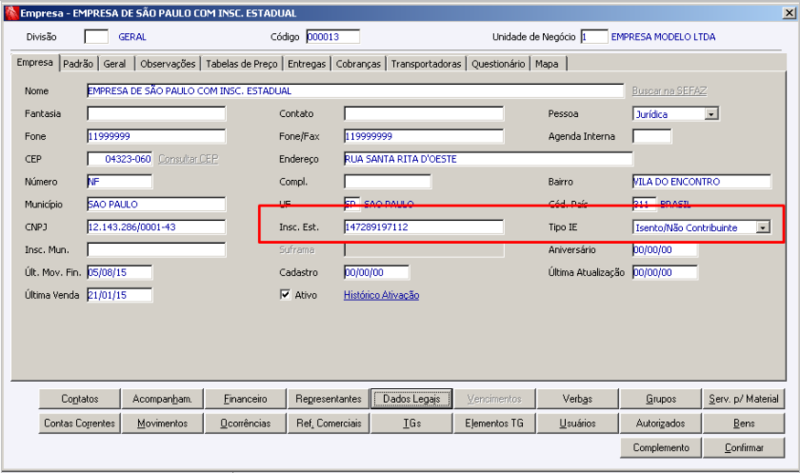Screen dimensions: 800x473
Task: Click the Número input field
Action: click(x=119, y=182)
